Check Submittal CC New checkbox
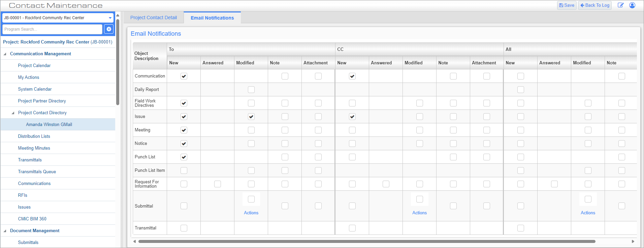The image size is (644, 248). pos(352,206)
